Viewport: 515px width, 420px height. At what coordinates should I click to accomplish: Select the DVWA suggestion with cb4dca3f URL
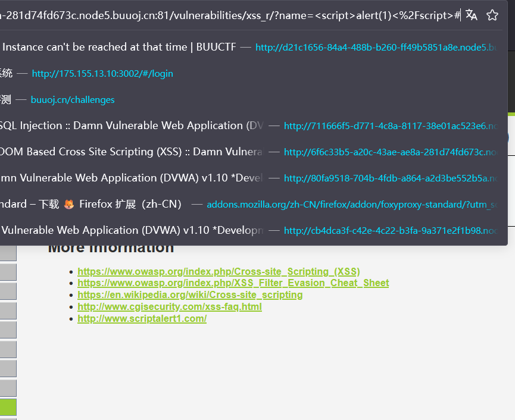(251, 230)
